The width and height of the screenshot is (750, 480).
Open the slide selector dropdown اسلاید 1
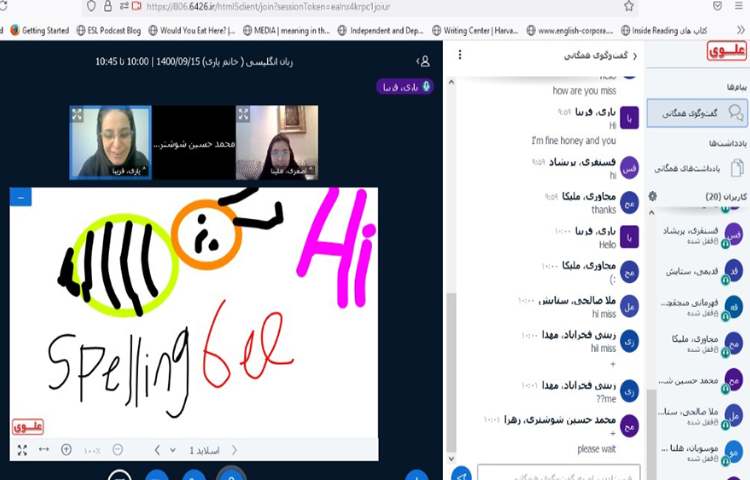click(197, 450)
